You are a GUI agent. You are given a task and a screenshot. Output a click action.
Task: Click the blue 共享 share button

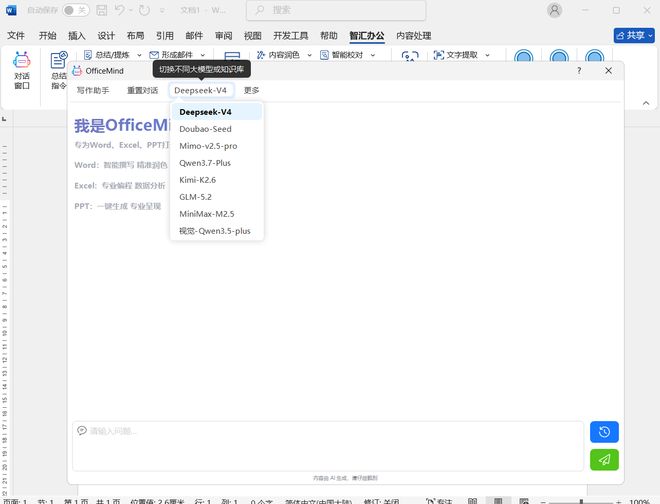pos(634,36)
